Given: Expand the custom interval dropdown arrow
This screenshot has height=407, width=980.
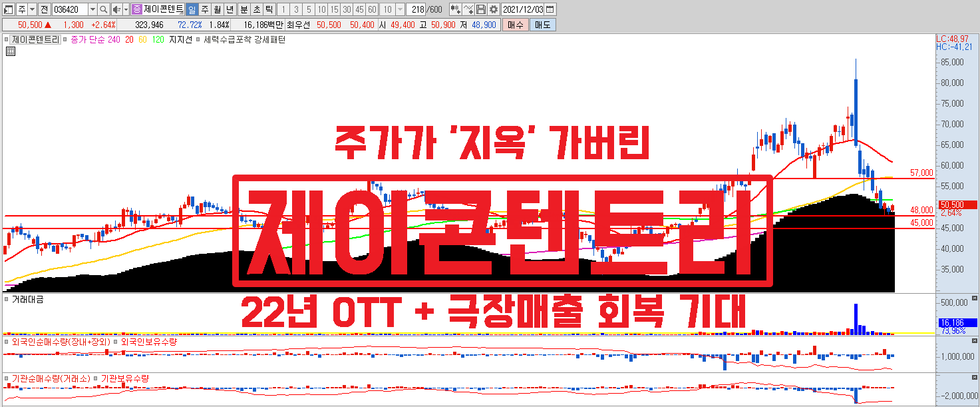Looking at the screenshot, I should 399,9.
